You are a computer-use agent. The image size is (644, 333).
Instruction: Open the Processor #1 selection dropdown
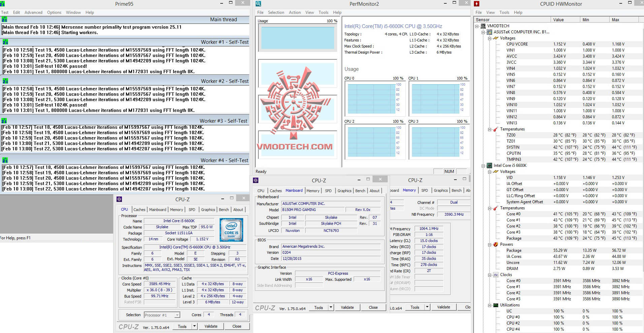[177, 315]
